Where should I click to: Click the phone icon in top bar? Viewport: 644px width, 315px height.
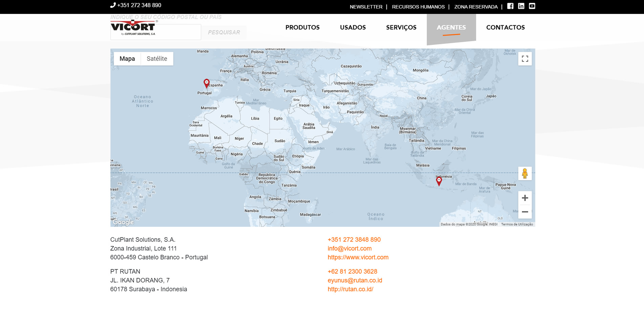coord(113,5)
